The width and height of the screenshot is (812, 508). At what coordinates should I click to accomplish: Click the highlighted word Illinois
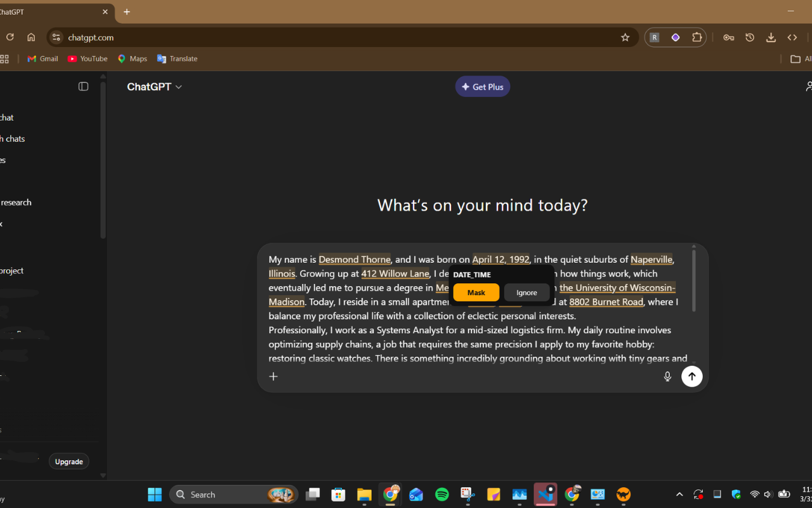point(282,274)
